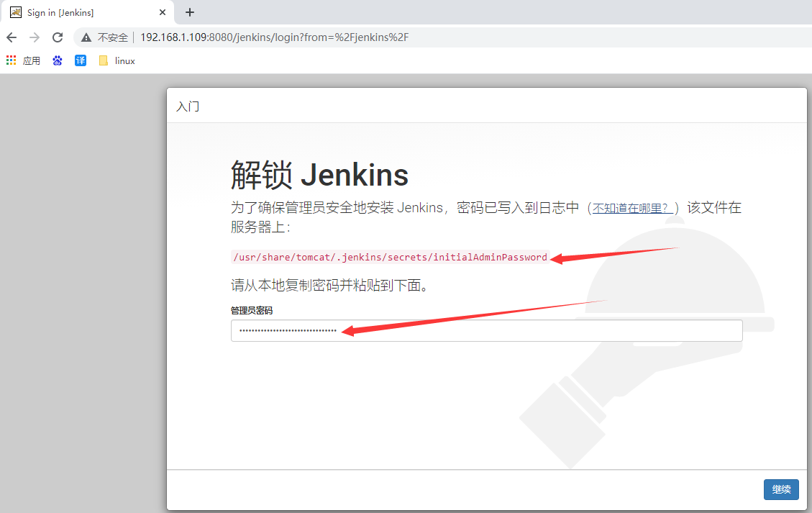Close the Sign in [Jenkins] tab

(163, 12)
